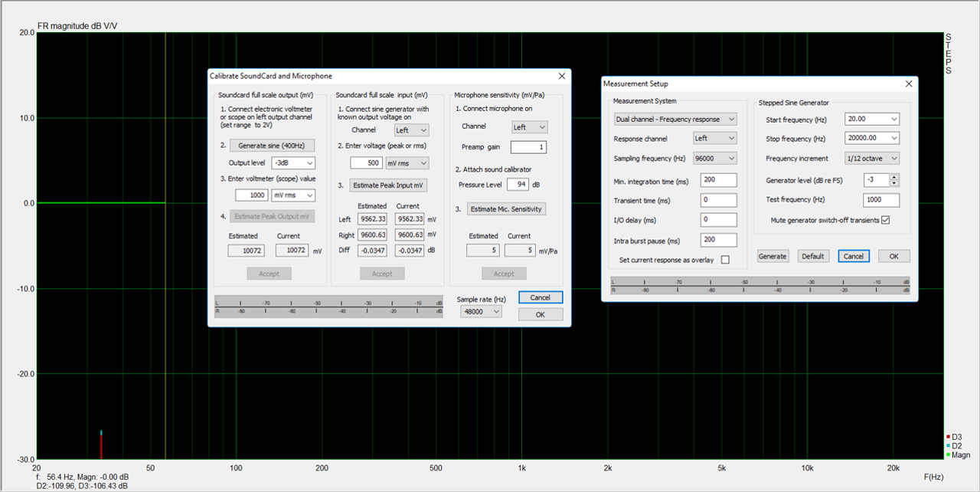Screen dimensions: 980x492
Task: Click Estimate Mic. Sensitivity button
Action: [x=506, y=209]
